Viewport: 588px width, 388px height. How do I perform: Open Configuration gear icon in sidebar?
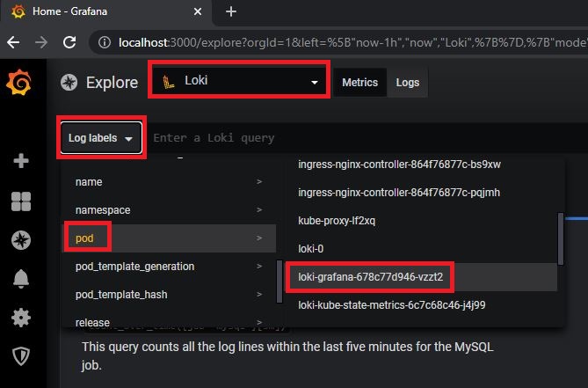pyautogui.click(x=21, y=318)
